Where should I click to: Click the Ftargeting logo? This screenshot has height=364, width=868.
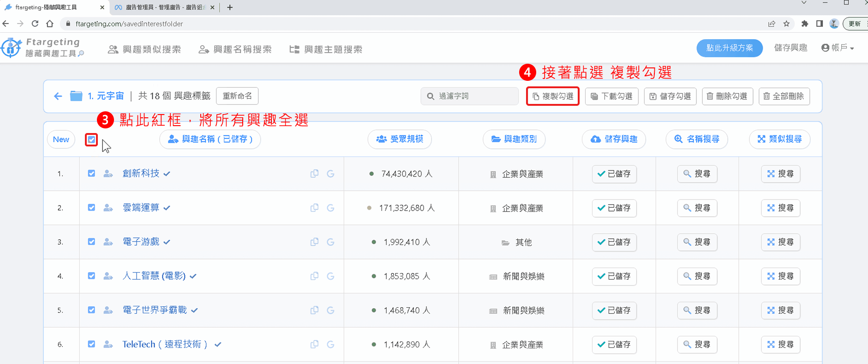pyautogui.click(x=42, y=48)
